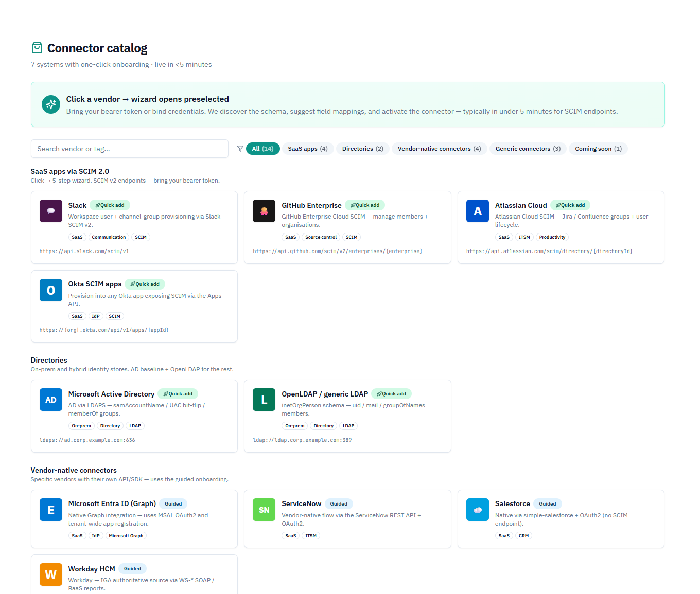Click the Slack vendor logo icon
The image size is (700, 594).
point(51,211)
